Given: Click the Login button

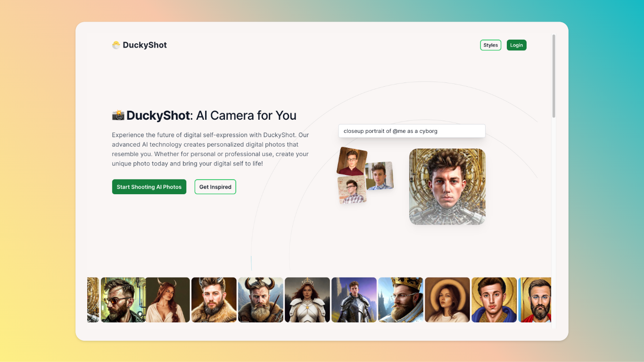Looking at the screenshot, I should pos(516,45).
